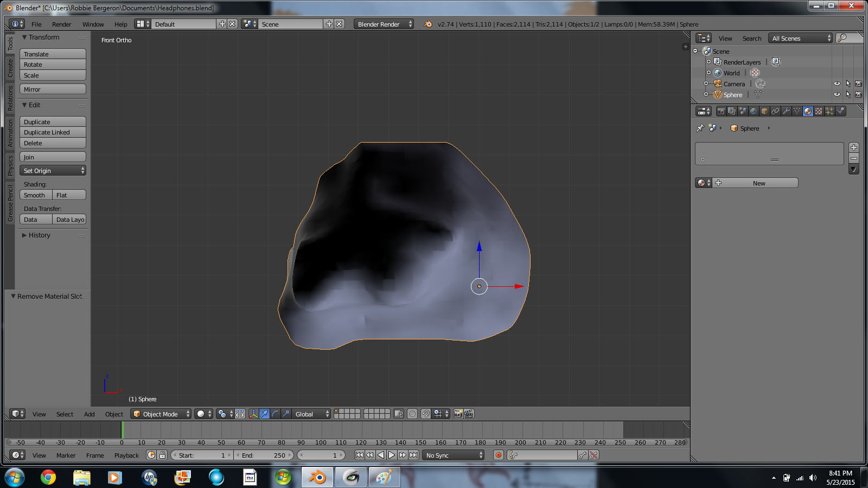Click the World texture icon in outliner

(755, 73)
